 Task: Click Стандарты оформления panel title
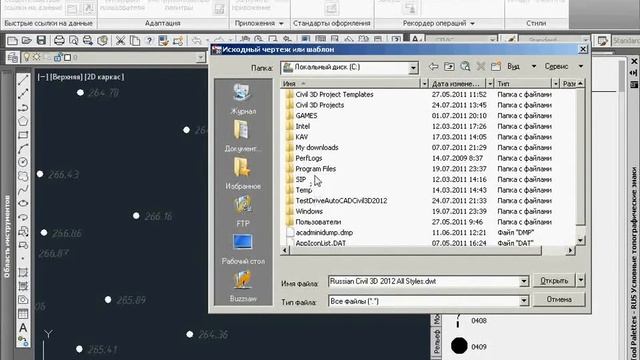[x=331, y=23]
